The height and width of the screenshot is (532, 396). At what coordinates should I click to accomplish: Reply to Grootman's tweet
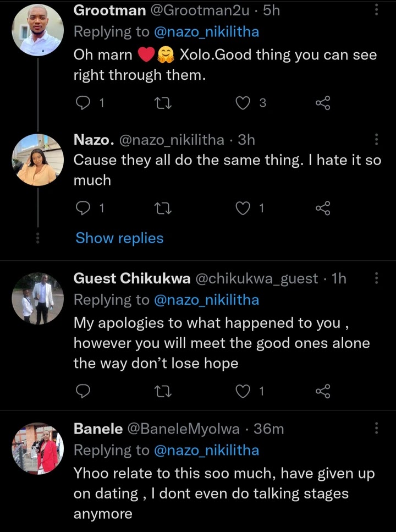(81, 102)
